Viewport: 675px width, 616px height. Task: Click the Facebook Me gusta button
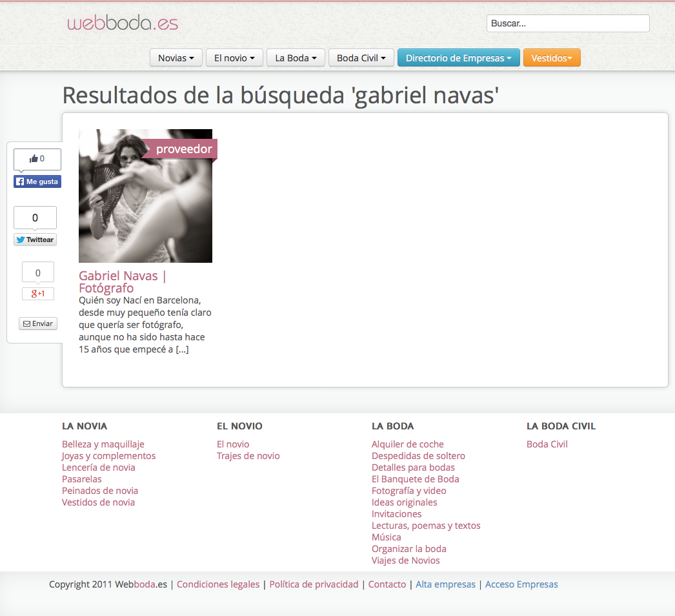[37, 182]
